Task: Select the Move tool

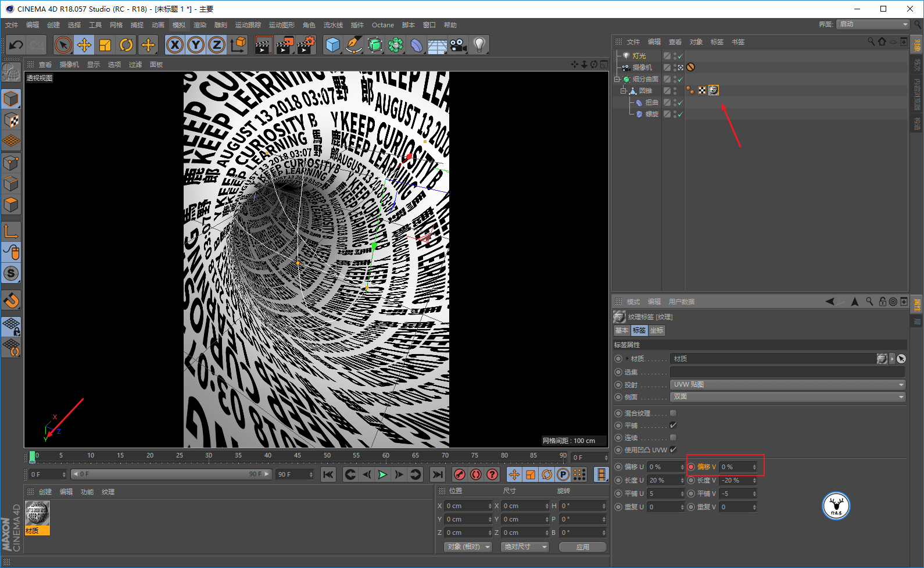Action: tap(84, 45)
